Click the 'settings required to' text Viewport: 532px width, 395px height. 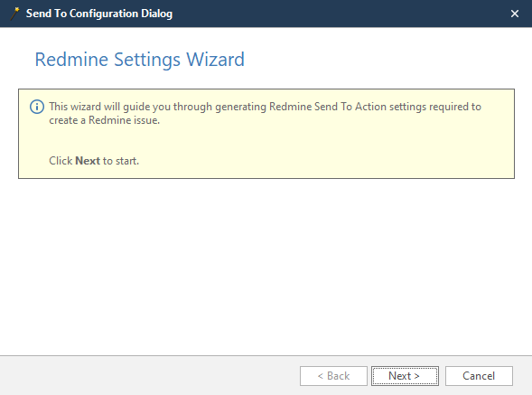click(435, 107)
